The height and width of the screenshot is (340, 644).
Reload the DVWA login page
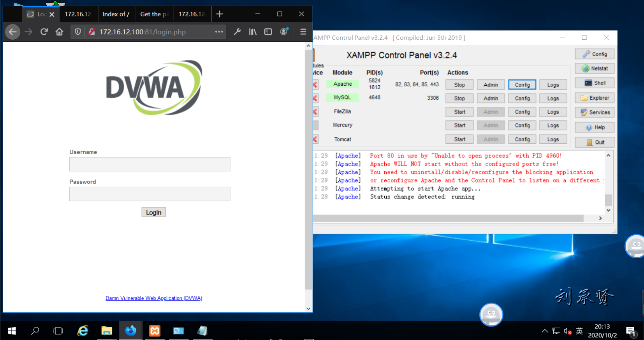point(44,32)
